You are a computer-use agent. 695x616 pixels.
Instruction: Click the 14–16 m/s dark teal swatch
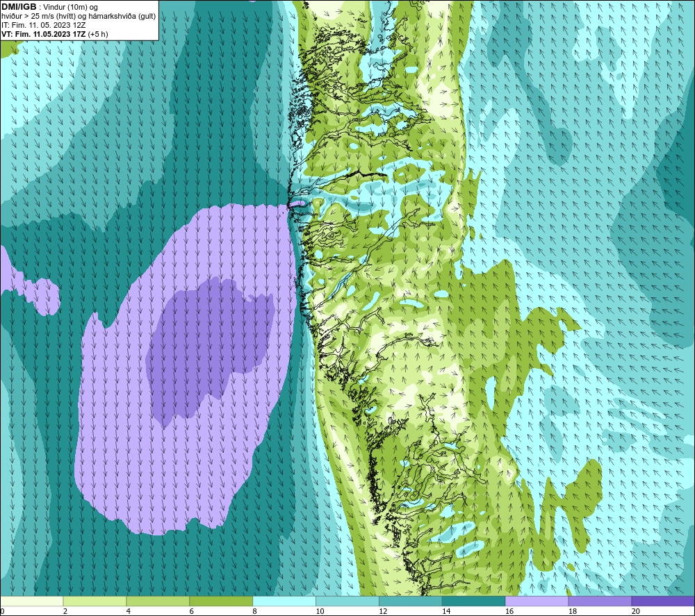(474, 601)
